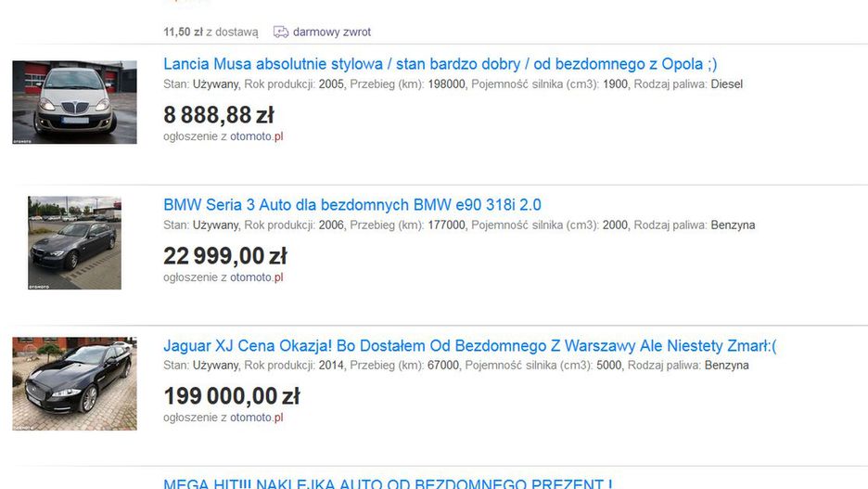Viewport: 868px width, 489px height.
Task: Open the Lancia Musa car thumbnail
Action: coord(74,102)
